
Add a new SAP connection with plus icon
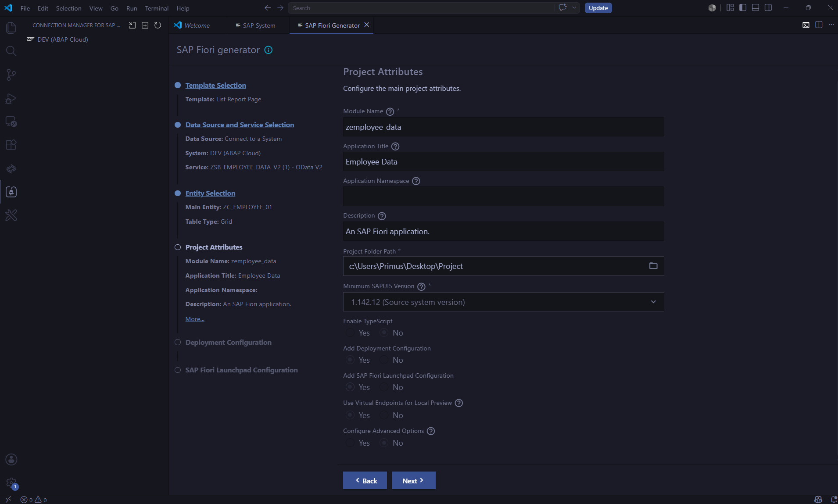point(145,25)
